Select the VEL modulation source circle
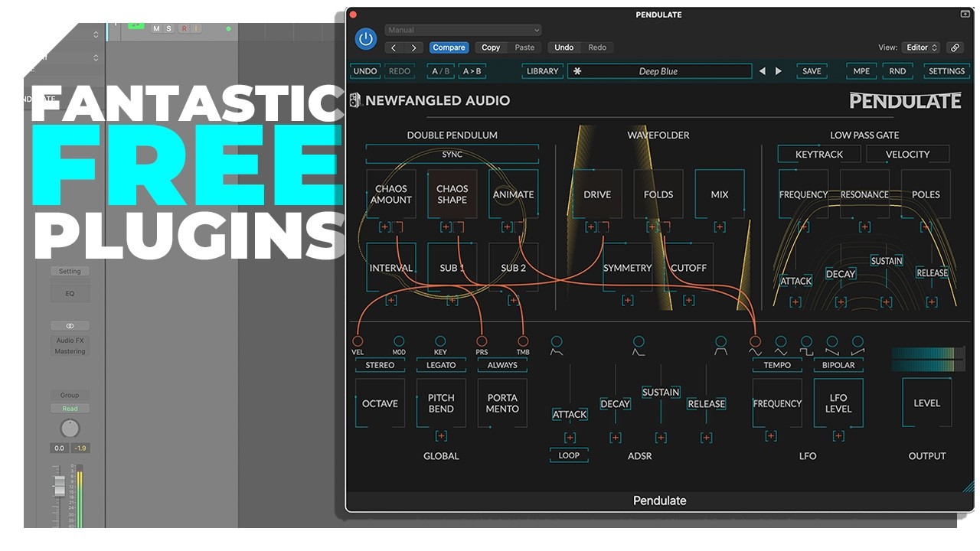 tap(358, 341)
